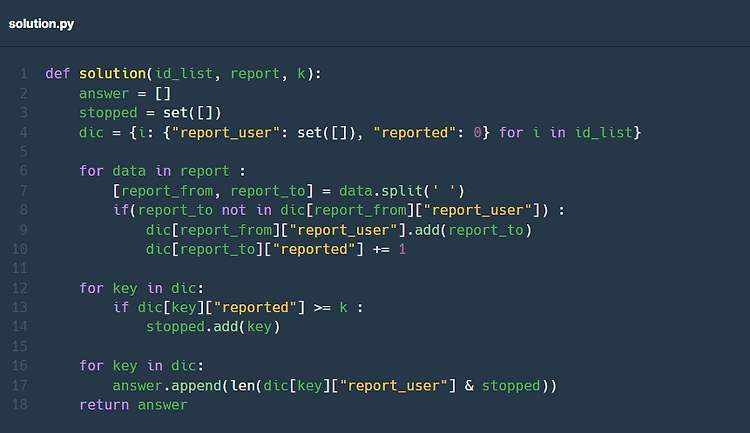Click '>= k' comparison on line 13
Image resolution: width=750 pixels, height=433 pixels.
pos(331,308)
